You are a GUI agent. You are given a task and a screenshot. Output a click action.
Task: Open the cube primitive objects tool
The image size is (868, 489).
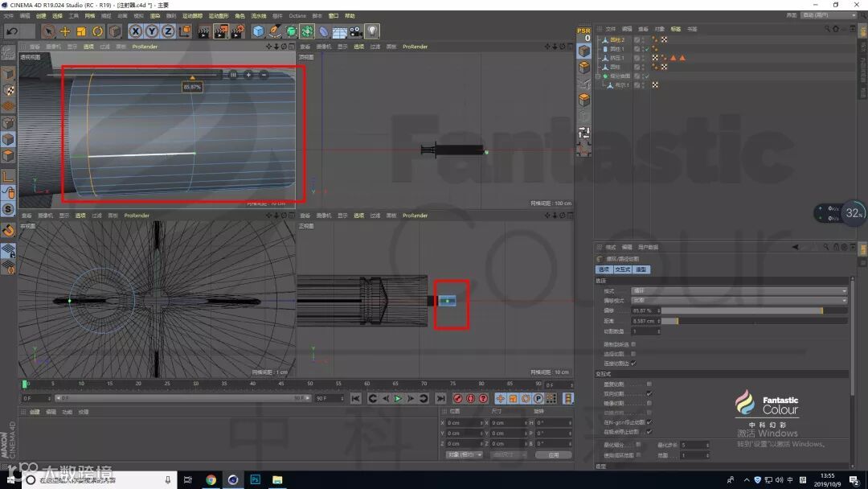pos(258,31)
